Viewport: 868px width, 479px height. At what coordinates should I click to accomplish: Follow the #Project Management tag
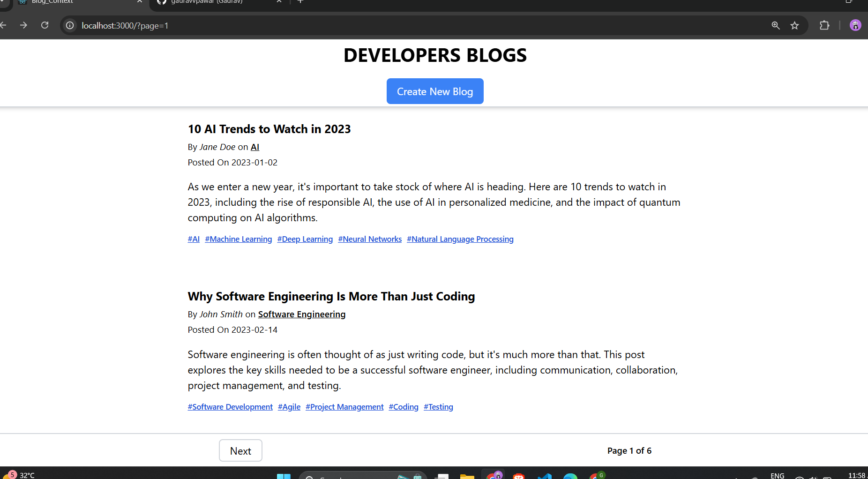344,407
